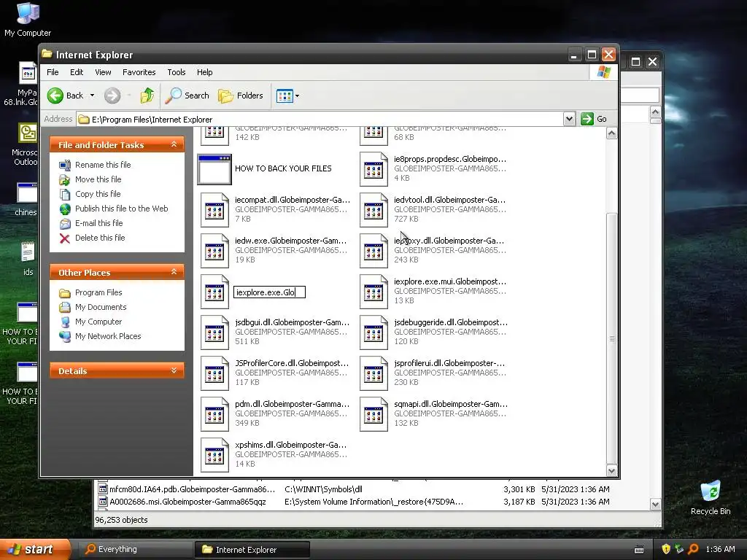Select the pdm.dll file icon
Viewport: 747px width, 560px height.
click(x=214, y=415)
